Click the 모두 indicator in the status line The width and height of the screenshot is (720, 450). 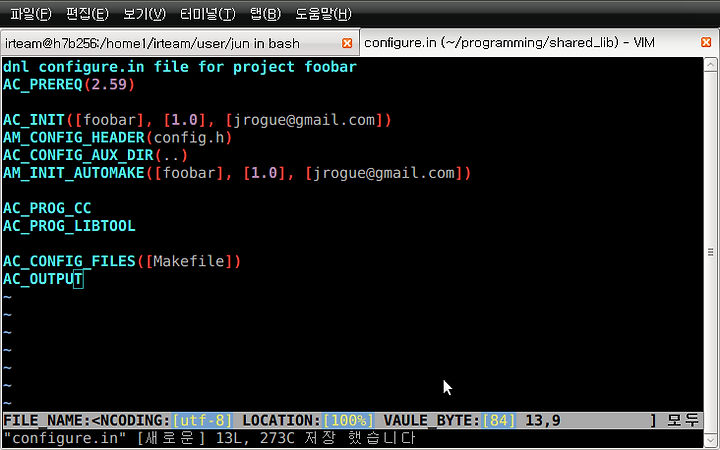tap(683, 421)
